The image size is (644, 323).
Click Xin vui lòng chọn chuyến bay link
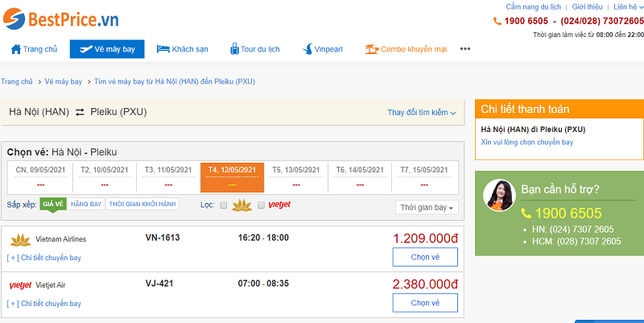pos(527,143)
